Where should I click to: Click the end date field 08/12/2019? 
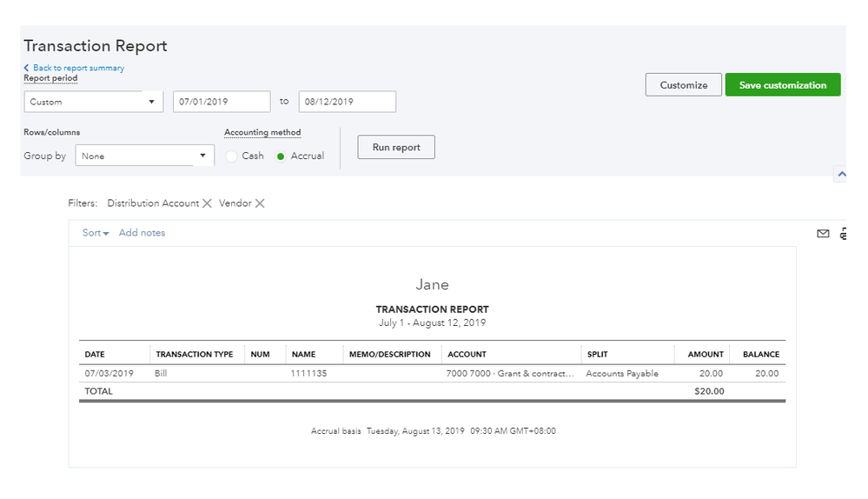tap(347, 102)
